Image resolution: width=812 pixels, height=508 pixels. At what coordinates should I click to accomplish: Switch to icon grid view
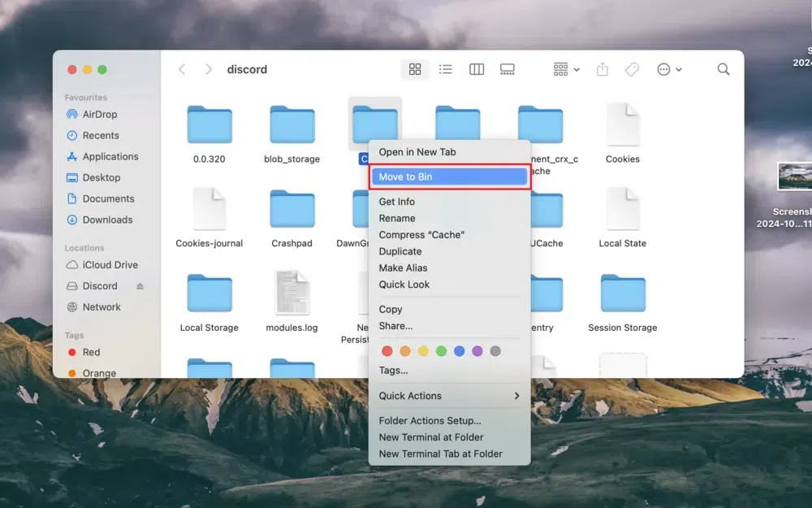tap(415, 69)
